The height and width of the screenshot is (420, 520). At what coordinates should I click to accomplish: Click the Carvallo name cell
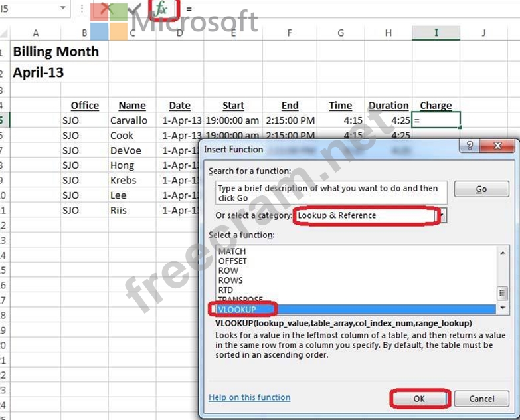pos(132,120)
